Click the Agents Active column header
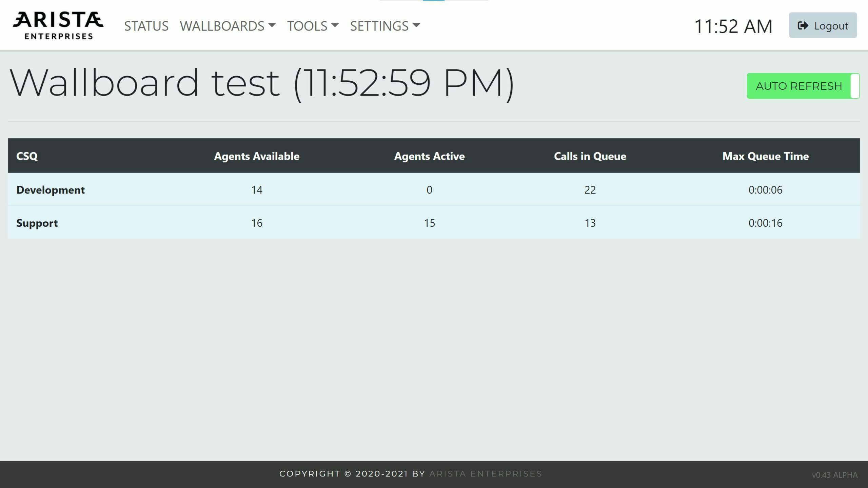The width and height of the screenshot is (868, 488). [x=429, y=156]
